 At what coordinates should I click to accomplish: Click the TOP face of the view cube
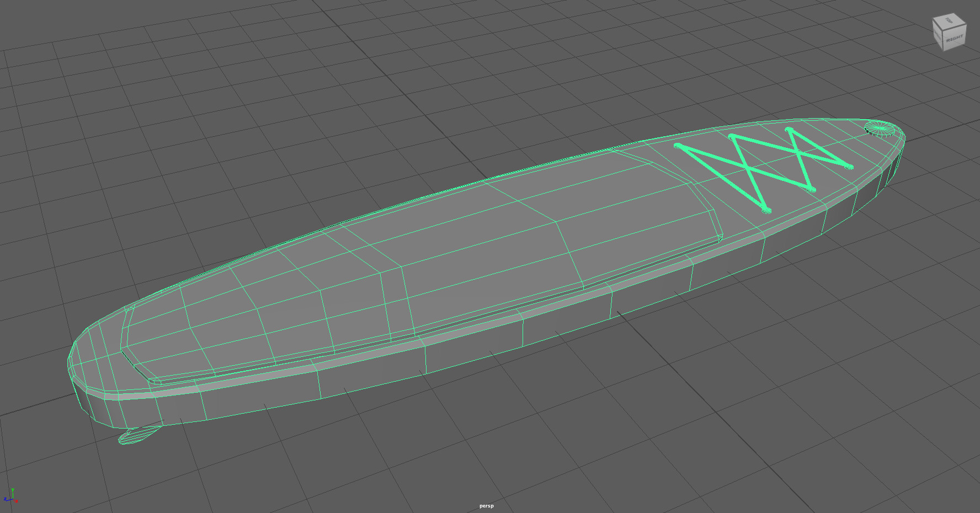click(949, 21)
